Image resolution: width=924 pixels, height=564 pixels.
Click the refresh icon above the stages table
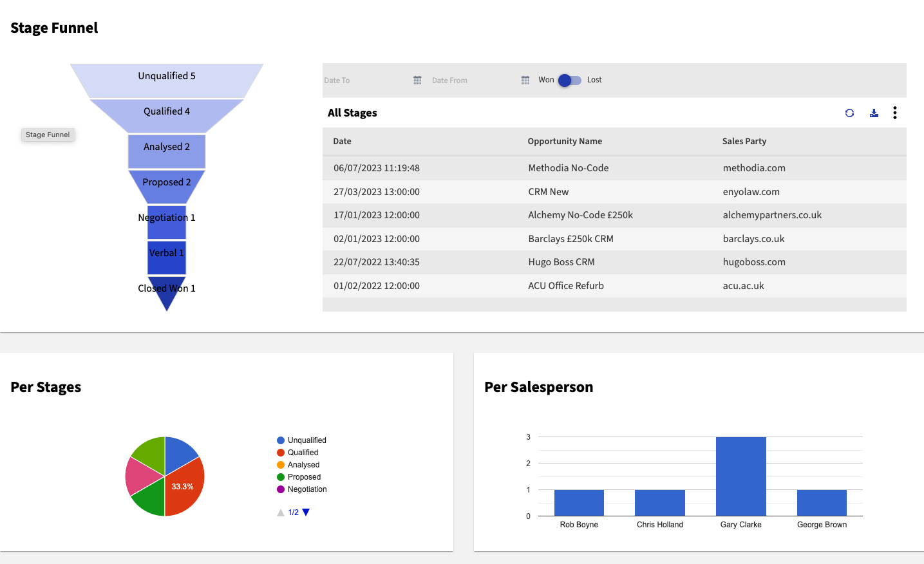(x=849, y=113)
